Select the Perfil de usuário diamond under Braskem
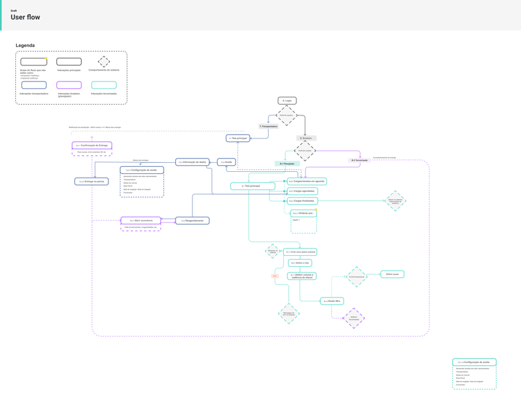 pos(305,151)
